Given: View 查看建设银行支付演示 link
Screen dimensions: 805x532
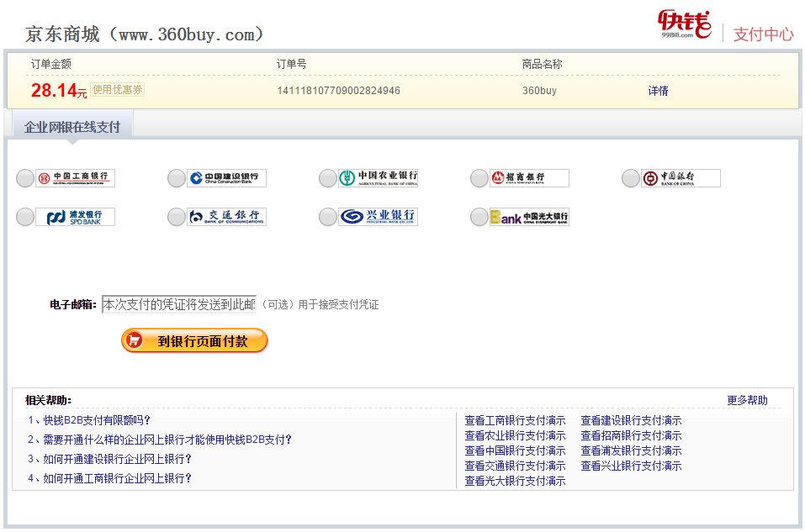Looking at the screenshot, I should point(632,421).
